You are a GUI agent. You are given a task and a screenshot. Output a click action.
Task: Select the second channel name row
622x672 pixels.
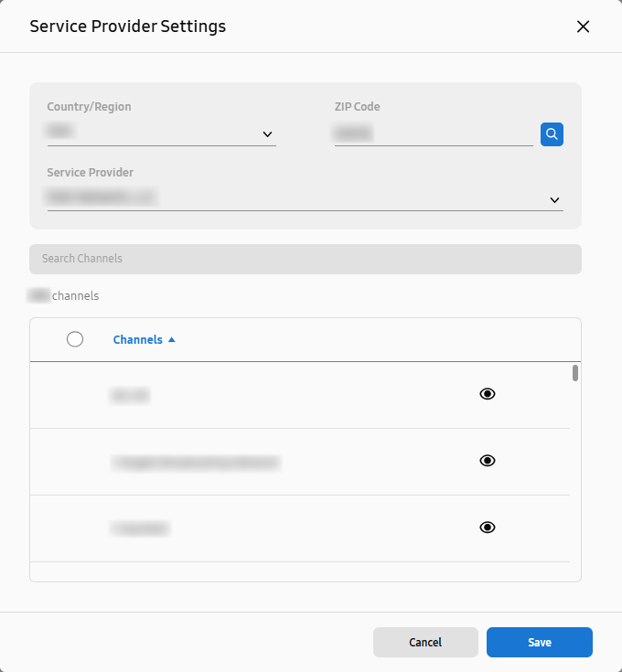tap(300, 462)
